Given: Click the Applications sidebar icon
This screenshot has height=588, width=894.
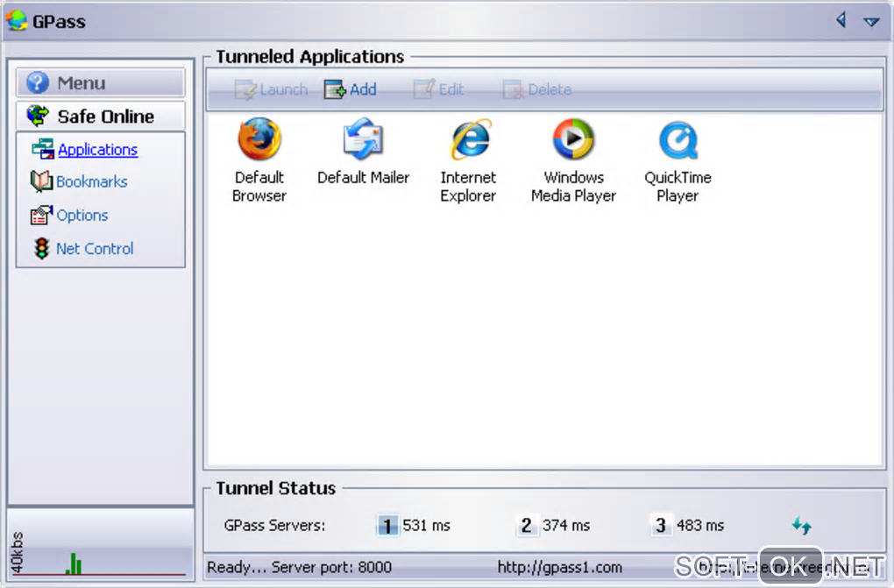Looking at the screenshot, I should [x=43, y=150].
